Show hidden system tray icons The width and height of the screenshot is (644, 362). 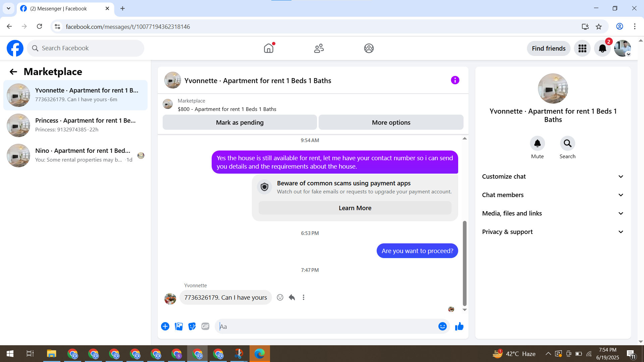(548, 354)
